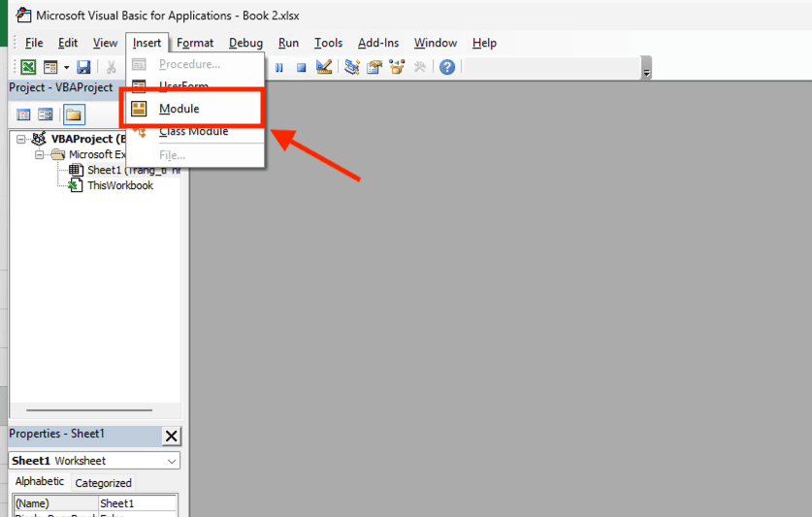
Task: Click the View Code icon in Project panel
Action: 23,114
